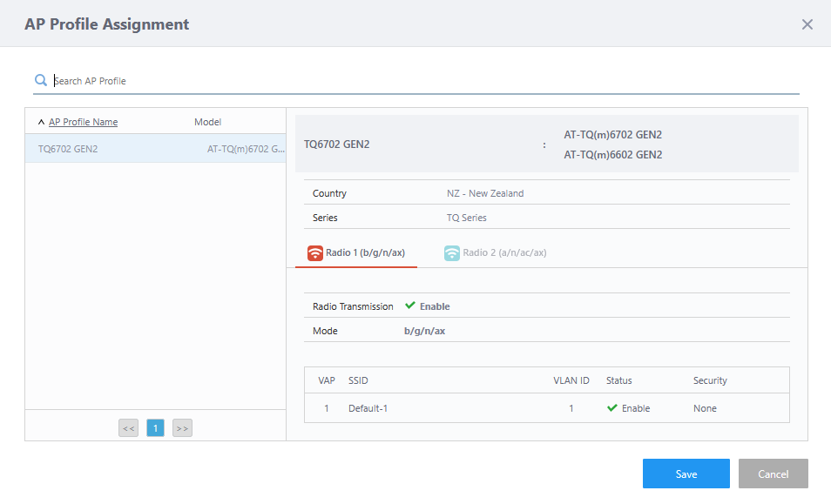Go to next page with >> button
The width and height of the screenshot is (831, 504).
pyautogui.click(x=182, y=427)
